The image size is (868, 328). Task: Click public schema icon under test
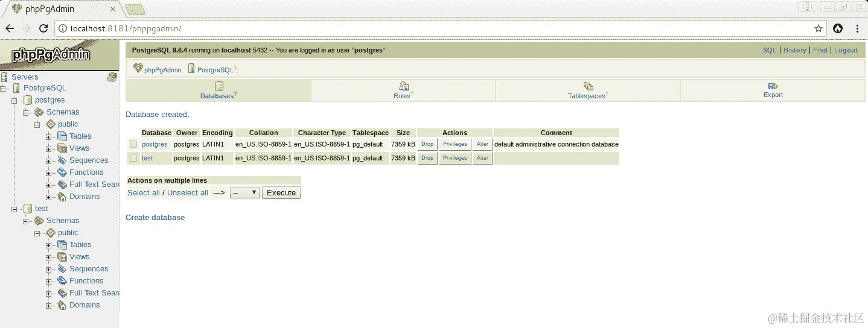pyautogui.click(x=51, y=233)
